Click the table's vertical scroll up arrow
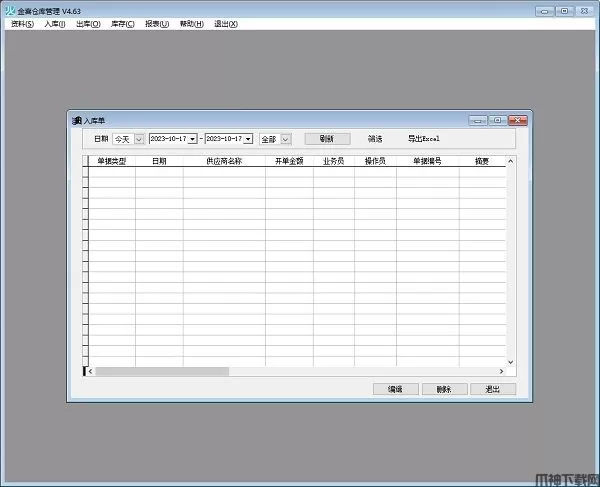Image resolution: width=600 pixels, height=487 pixels. tap(510, 161)
